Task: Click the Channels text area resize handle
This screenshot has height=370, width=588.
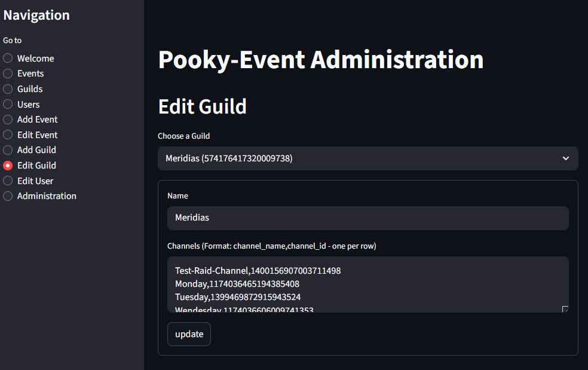Action: click(x=565, y=309)
